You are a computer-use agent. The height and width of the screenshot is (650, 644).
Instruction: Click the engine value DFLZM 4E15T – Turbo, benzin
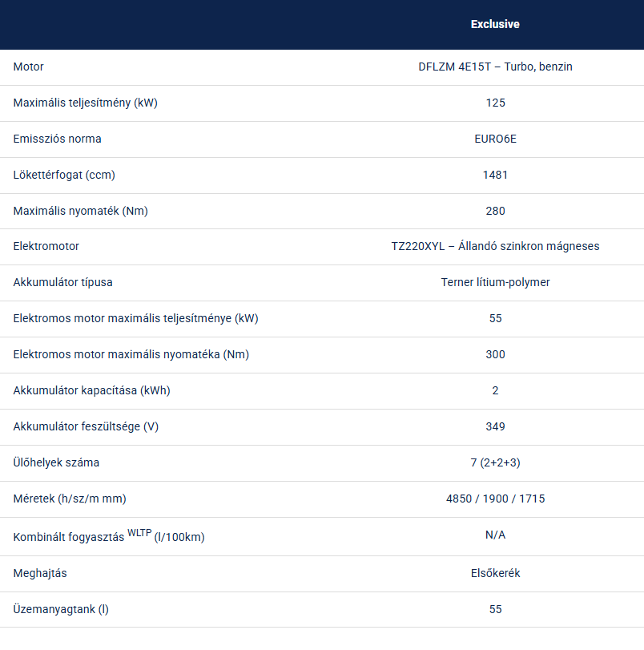pyautogui.click(x=495, y=67)
